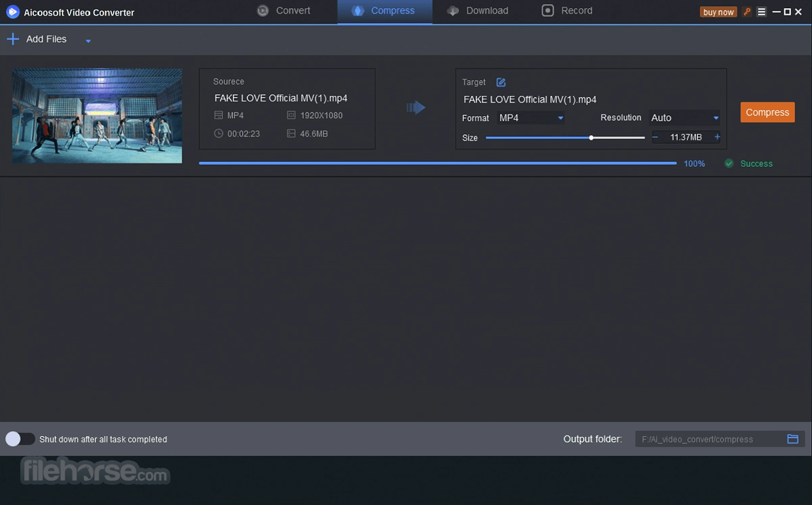This screenshot has width=812, height=505.
Task: Click the Add Files button
Action: pos(37,39)
